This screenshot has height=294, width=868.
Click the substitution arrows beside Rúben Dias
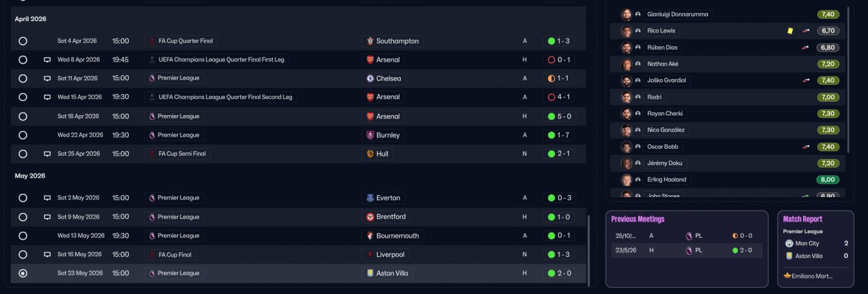(806, 47)
